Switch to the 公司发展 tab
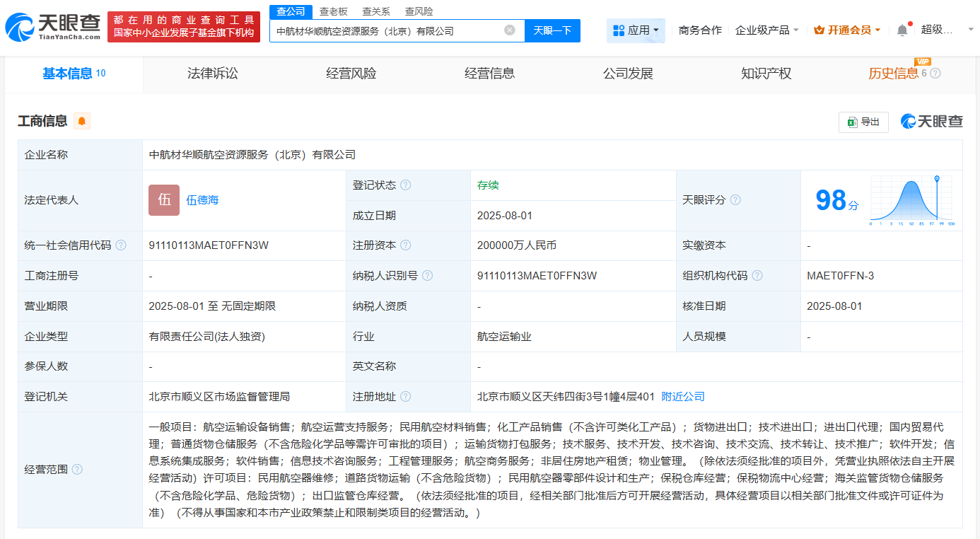Image resolution: width=980 pixels, height=539 pixels. coord(628,74)
